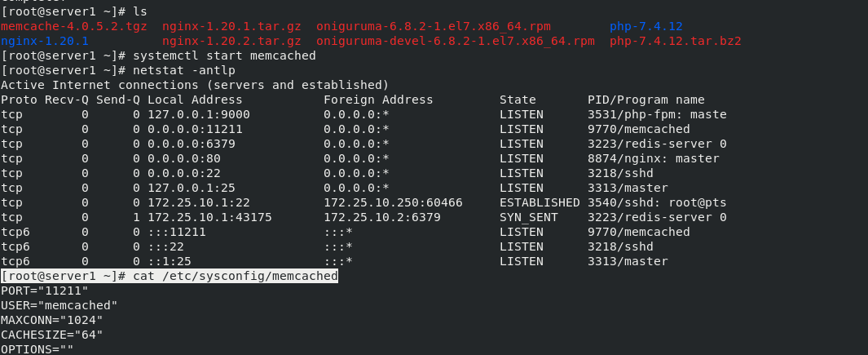Click the tcp6 local address :::22
This screenshot has width=868, height=355.
pyautogui.click(x=165, y=246)
